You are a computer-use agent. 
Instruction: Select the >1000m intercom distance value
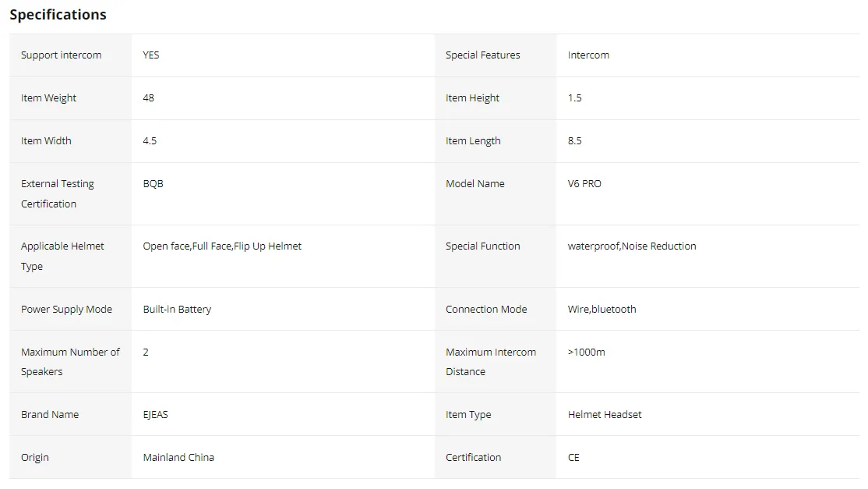point(587,353)
